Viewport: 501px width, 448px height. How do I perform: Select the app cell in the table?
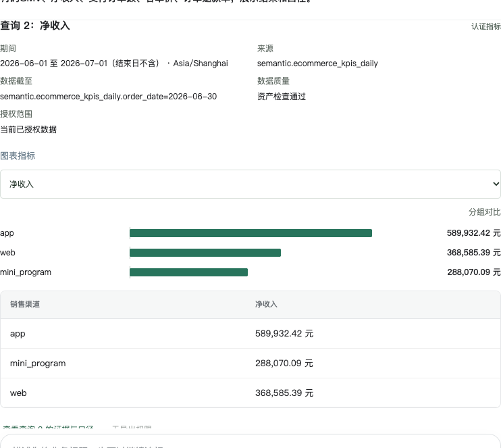[18, 334]
